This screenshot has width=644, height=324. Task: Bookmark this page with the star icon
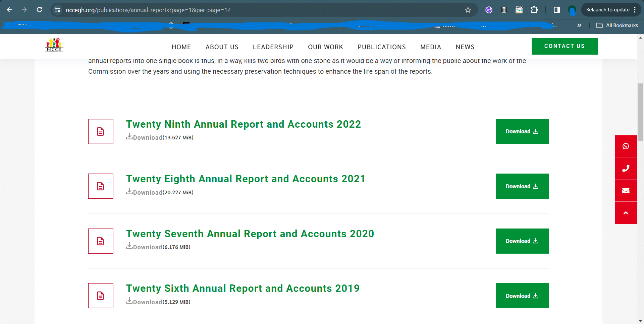point(468,10)
